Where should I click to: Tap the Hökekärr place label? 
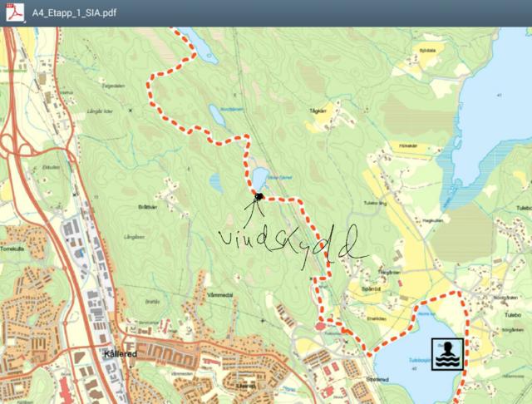[x=407, y=145]
